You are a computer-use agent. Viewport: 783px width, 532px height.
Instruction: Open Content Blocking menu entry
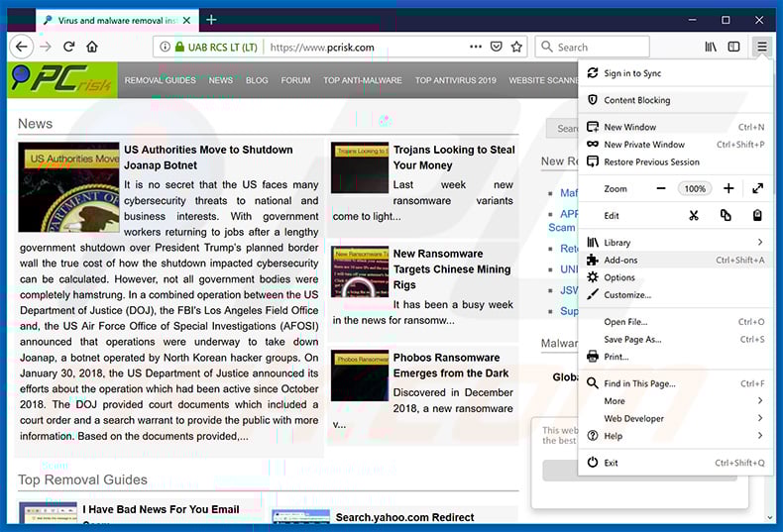tap(675, 100)
